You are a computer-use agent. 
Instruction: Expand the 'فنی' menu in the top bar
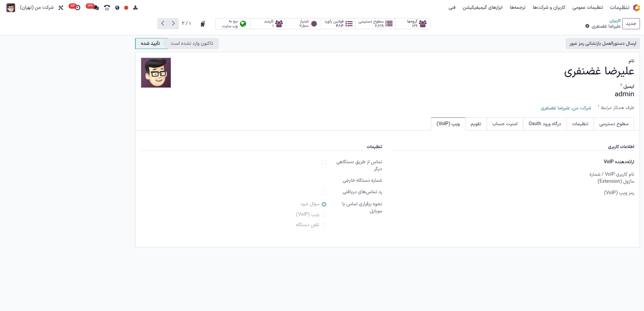point(452,7)
